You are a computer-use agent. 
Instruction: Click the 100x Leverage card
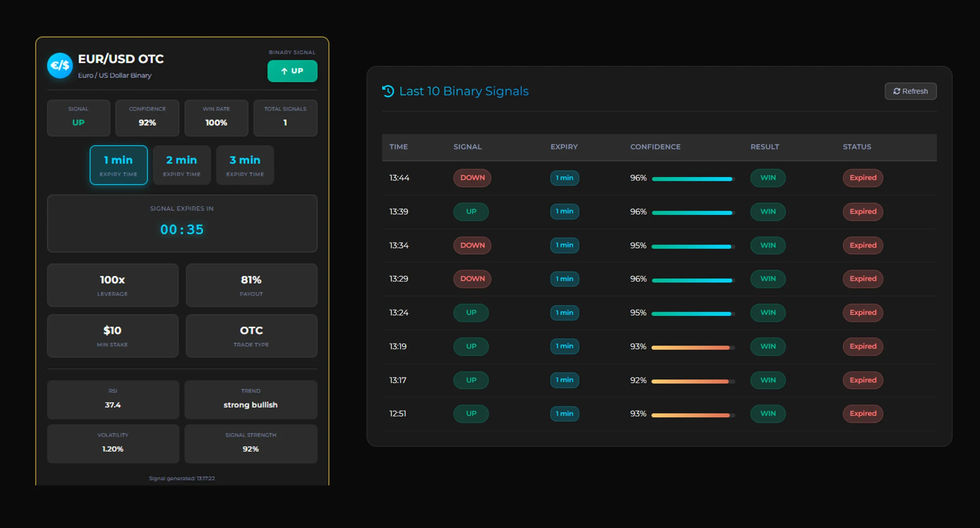tap(113, 285)
